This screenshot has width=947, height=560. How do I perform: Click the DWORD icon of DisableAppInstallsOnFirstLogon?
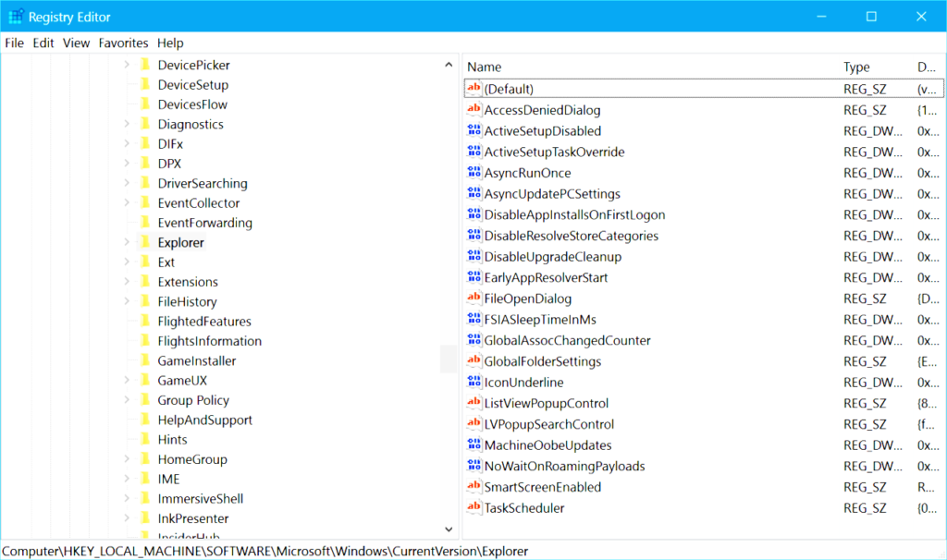coord(474,214)
